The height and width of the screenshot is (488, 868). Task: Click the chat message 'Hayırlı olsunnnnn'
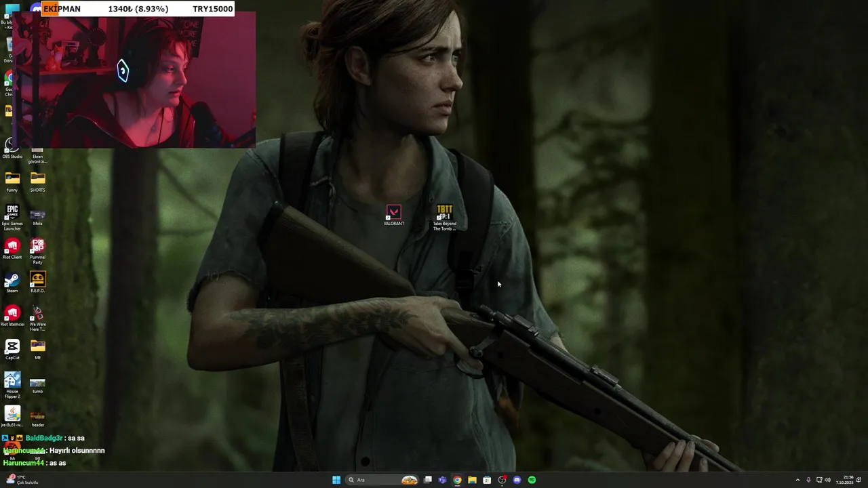point(77,450)
